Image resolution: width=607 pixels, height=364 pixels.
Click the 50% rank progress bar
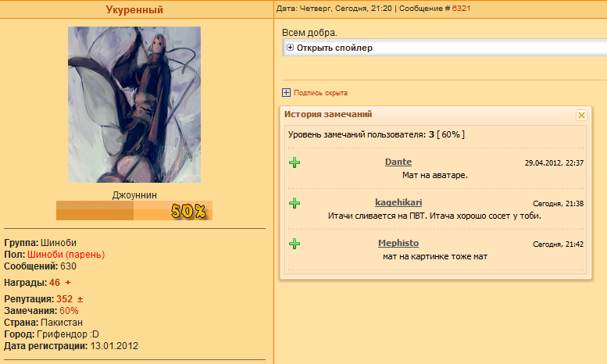click(134, 210)
